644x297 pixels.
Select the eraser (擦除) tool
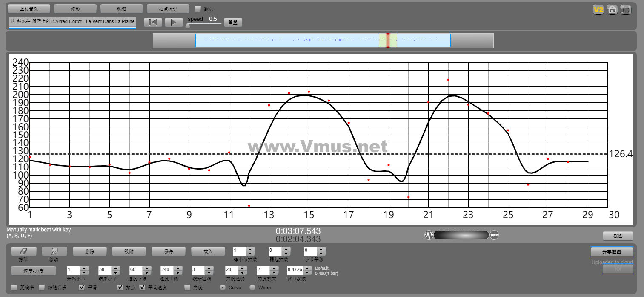coord(23,251)
